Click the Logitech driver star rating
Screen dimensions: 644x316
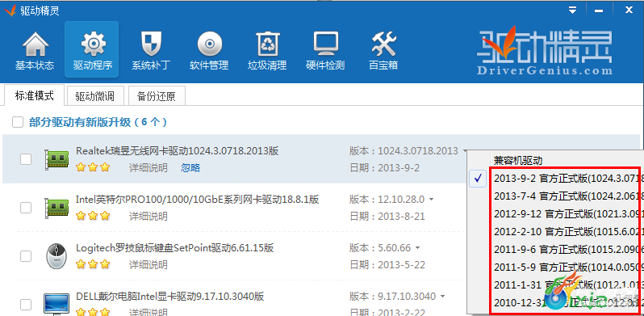(94, 264)
